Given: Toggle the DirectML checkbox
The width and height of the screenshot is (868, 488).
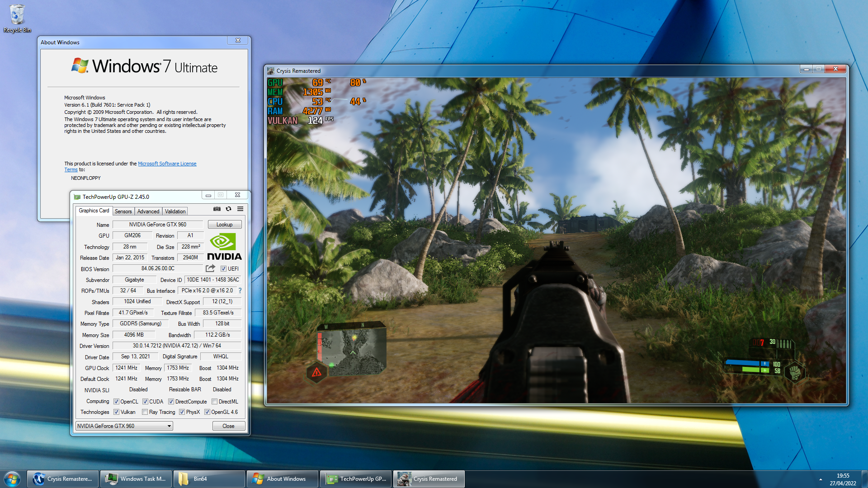Looking at the screenshot, I should [x=215, y=402].
